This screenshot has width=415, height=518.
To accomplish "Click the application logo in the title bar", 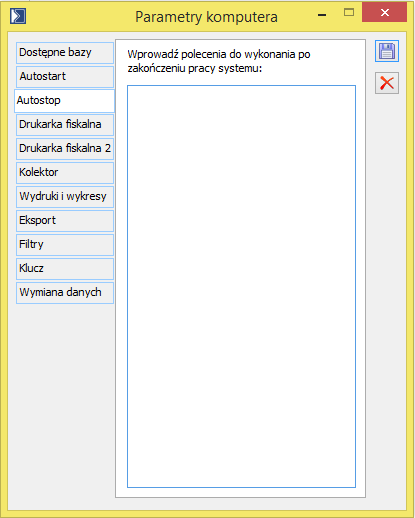I will pyautogui.click(x=18, y=16).
